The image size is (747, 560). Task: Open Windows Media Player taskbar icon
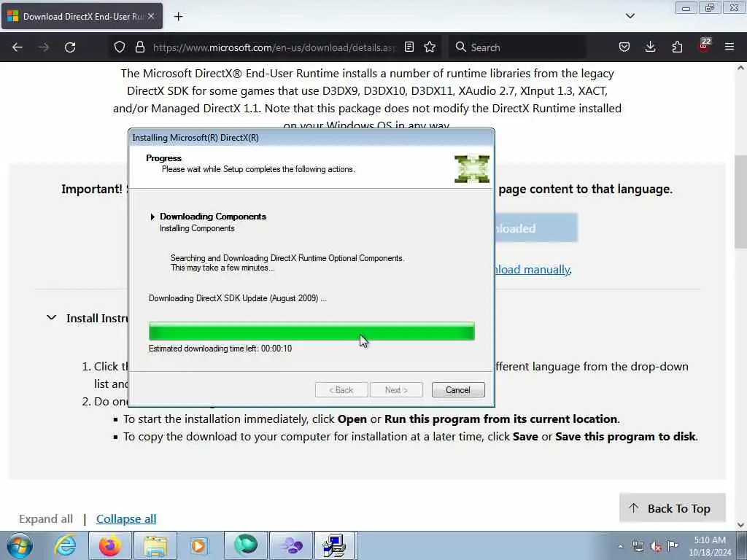(199, 545)
